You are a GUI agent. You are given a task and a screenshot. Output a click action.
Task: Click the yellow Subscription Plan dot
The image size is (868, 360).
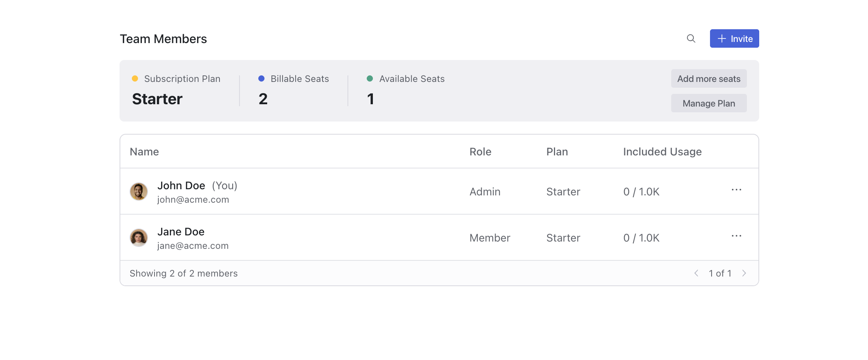(x=135, y=78)
